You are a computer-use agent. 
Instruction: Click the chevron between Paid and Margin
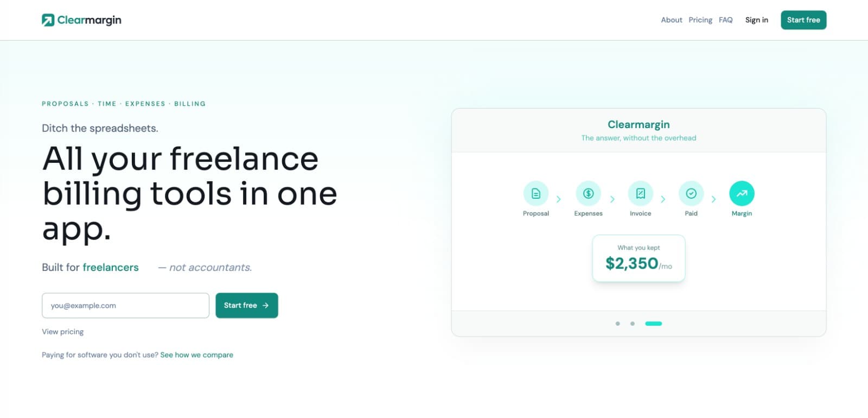click(x=713, y=199)
